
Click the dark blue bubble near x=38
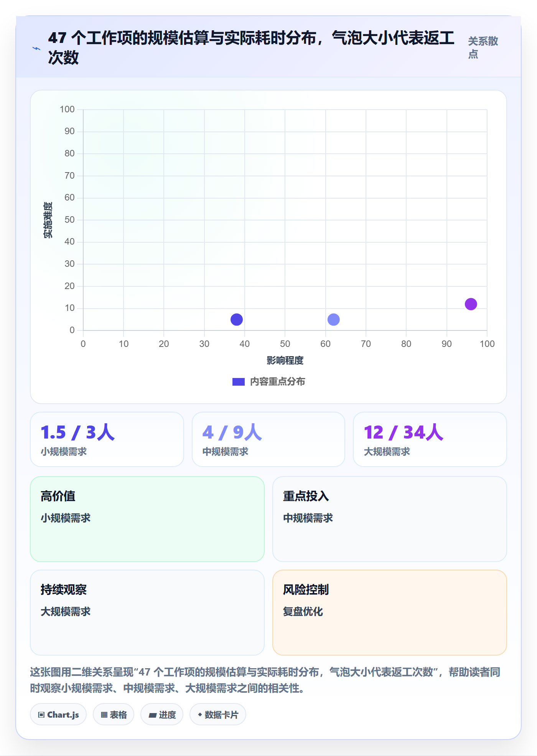(237, 319)
